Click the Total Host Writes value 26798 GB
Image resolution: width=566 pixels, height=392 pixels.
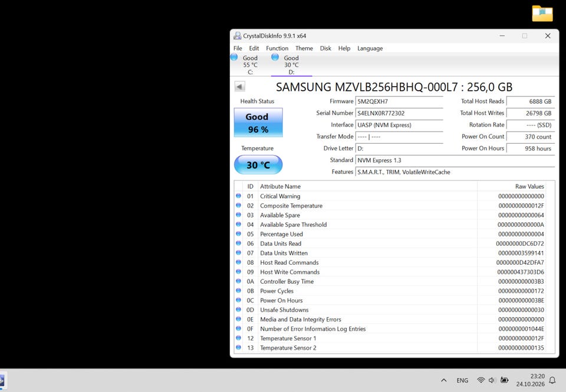[530, 113]
